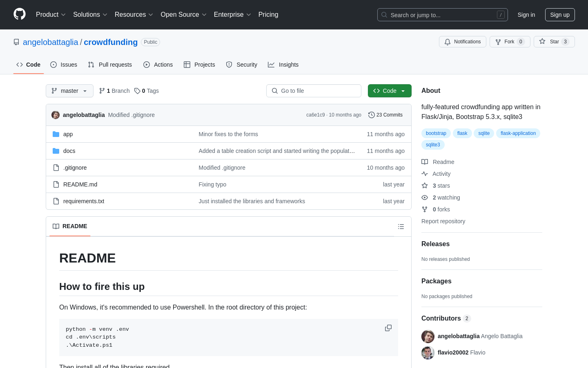Image resolution: width=588 pixels, height=368 pixels.
Task: Click the sqlite3 topic tag
Action: click(433, 145)
